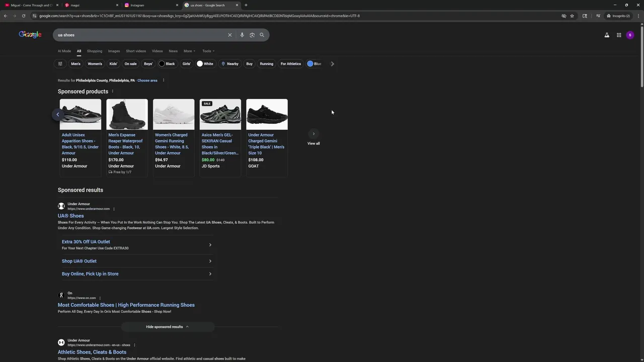Toggle the Buy filter chip
This screenshot has width=644, height=362.
point(250,64)
